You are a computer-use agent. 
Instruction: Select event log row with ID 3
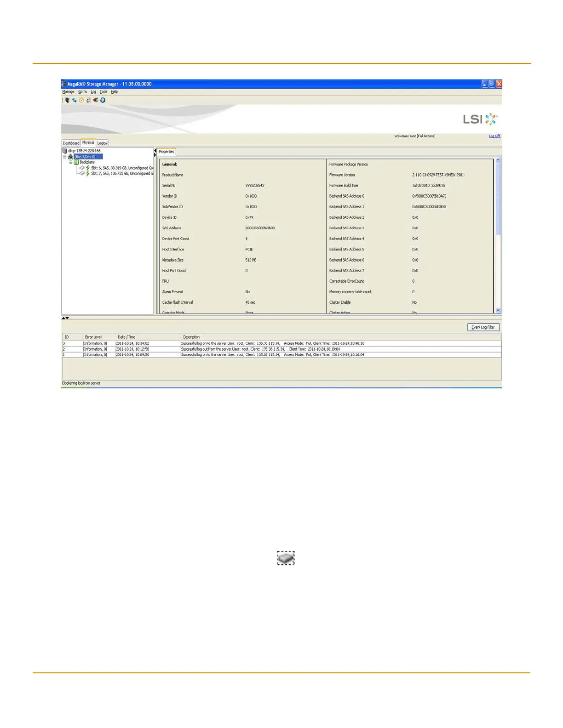tap(281, 343)
